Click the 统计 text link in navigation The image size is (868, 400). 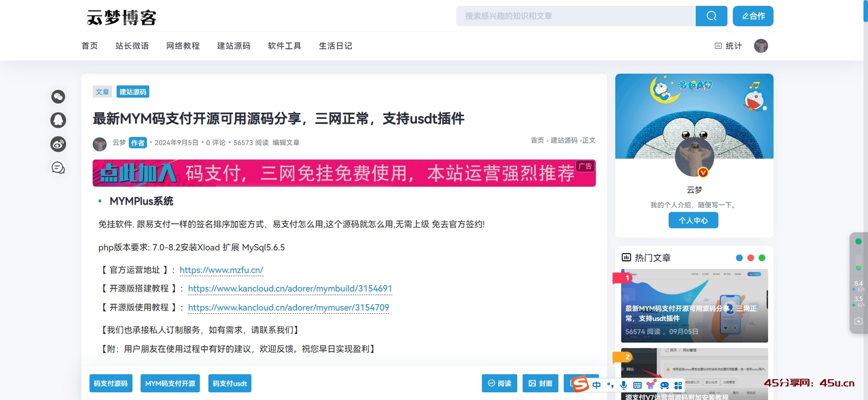(734, 46)
